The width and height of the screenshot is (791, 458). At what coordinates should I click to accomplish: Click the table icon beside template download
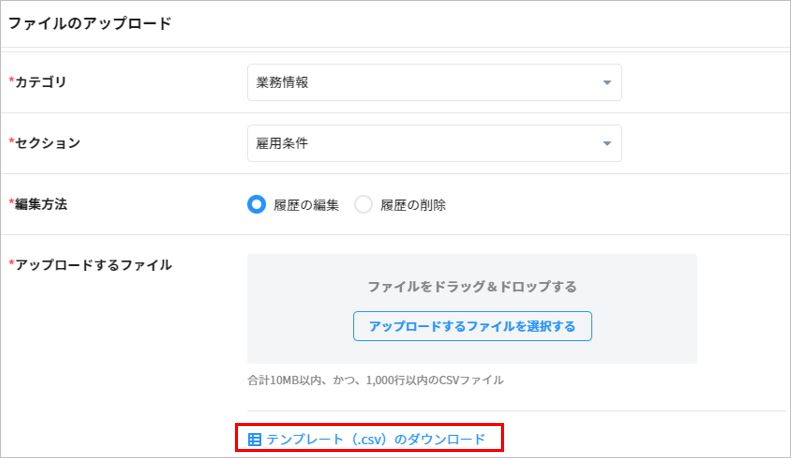[254, 439]
